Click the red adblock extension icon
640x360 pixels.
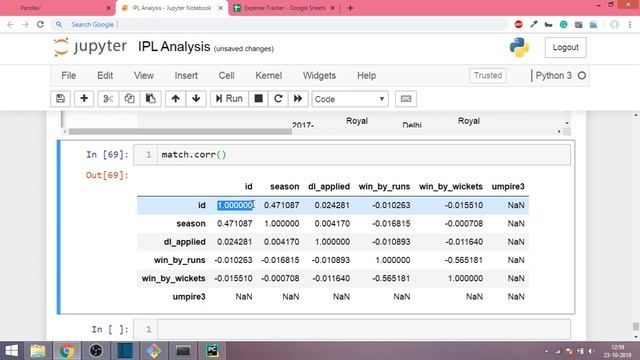(518, 24)
